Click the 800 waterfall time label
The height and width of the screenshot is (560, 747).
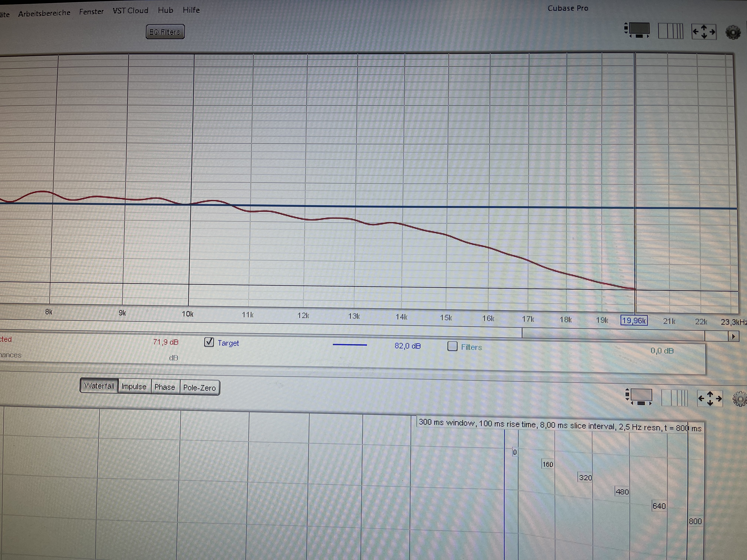tap(695, 521)
